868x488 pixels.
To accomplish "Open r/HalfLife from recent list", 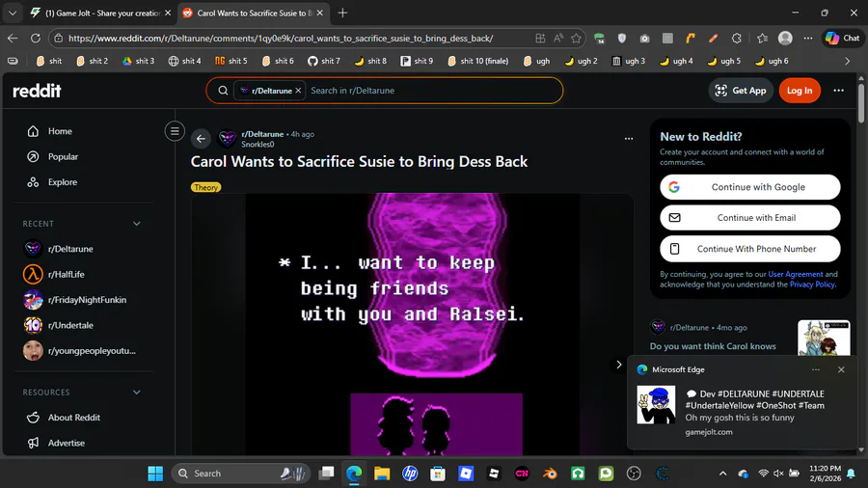I will pyautogui.click(x=66, y=275).
